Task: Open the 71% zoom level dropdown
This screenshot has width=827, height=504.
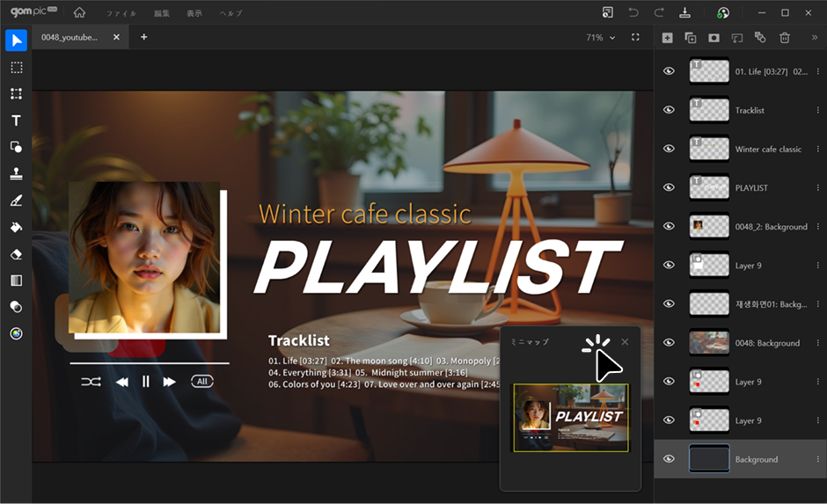Action: click(x=612, y=38)
